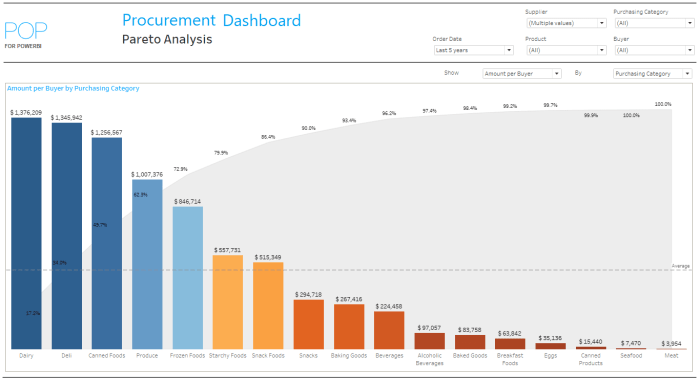Click the $557,731 value label
This screenshot has height=381, width=700.
pyautogui.click(x=228, y=250)
